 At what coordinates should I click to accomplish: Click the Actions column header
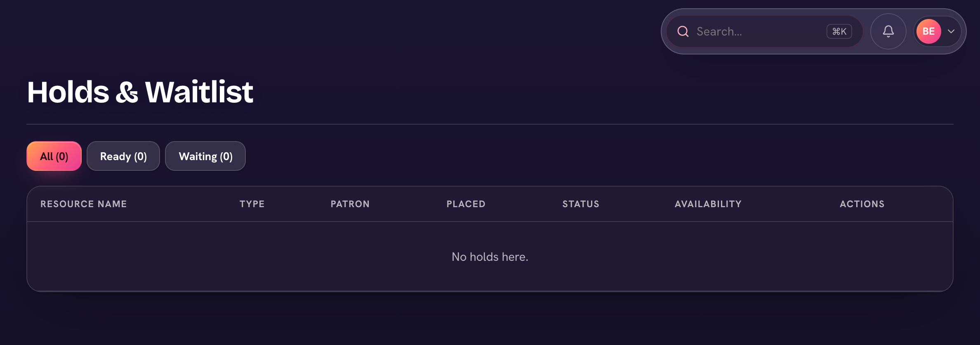[x=862, y=204]
